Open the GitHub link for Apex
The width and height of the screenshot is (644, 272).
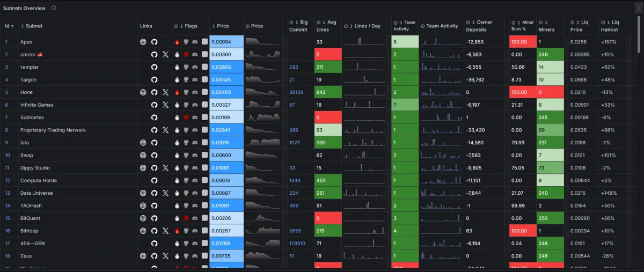pos(154,42)
